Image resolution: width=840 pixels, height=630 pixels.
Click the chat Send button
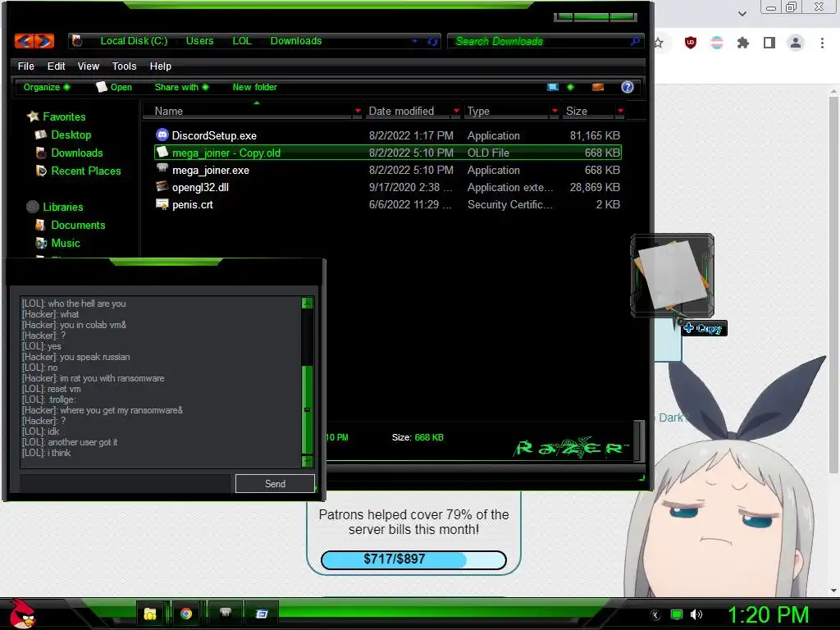coord(275,483)
